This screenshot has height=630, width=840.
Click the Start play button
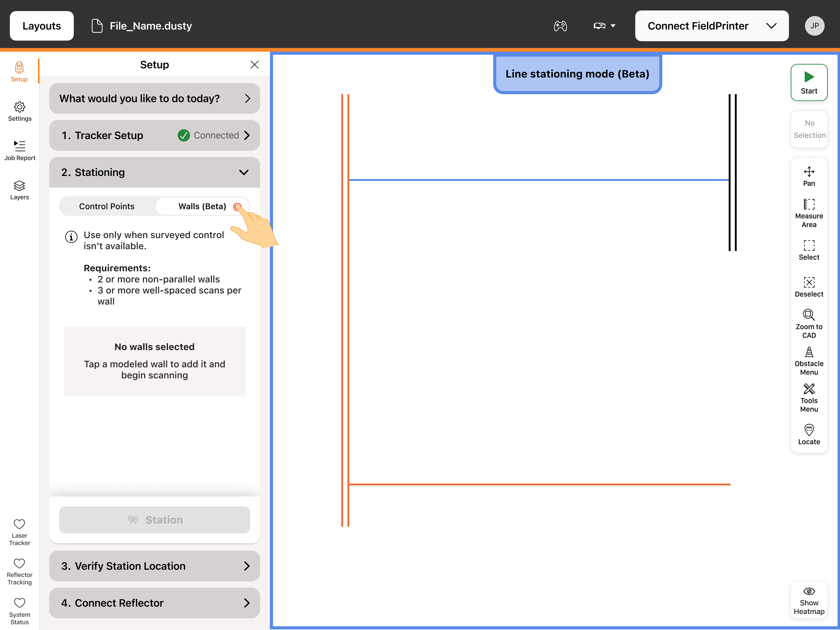click(x=809, y=82)
